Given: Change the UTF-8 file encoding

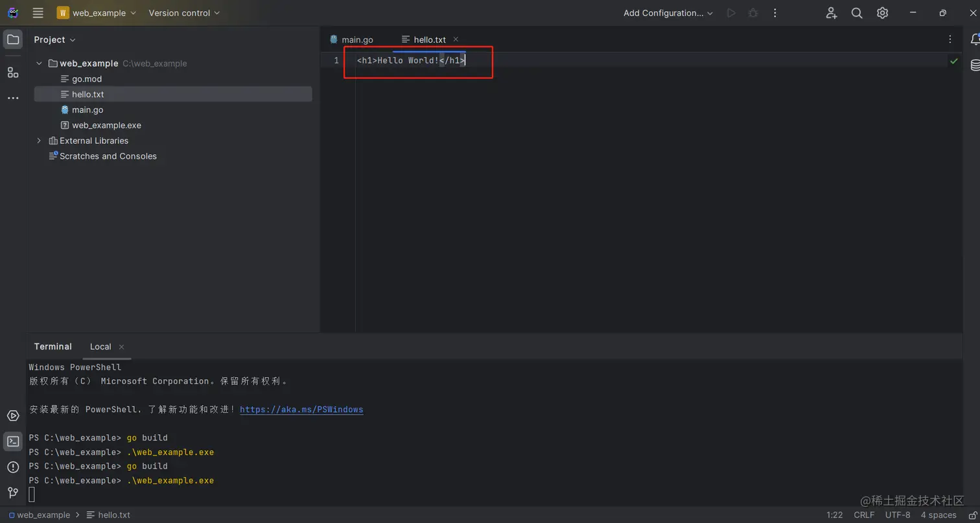Looking at the screenshot, I should tap(898, 515).
